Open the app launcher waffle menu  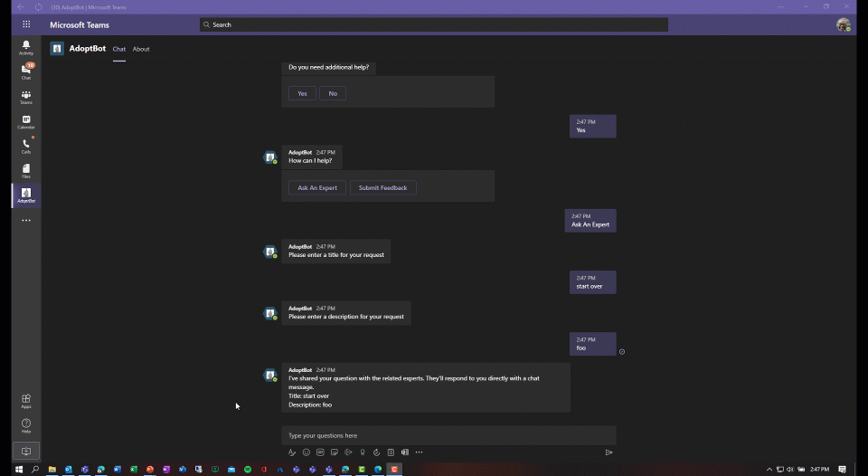[26, 24]
